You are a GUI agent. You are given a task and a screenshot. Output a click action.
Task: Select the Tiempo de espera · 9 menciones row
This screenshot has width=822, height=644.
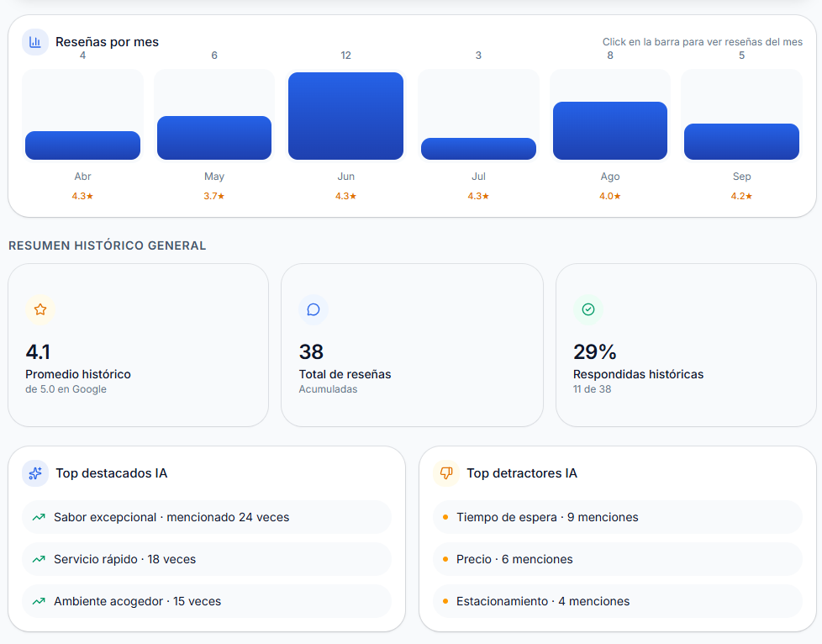coord(618,517)
